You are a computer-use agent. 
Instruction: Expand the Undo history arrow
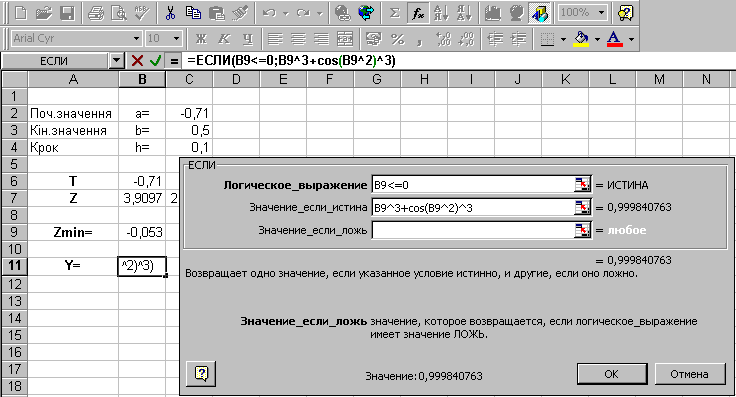(x=285, y=13)
